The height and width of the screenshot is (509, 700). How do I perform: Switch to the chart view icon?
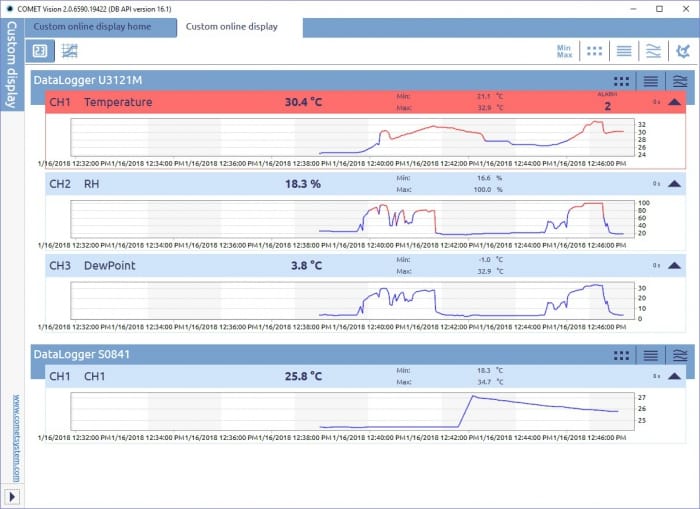coord(69,50)
